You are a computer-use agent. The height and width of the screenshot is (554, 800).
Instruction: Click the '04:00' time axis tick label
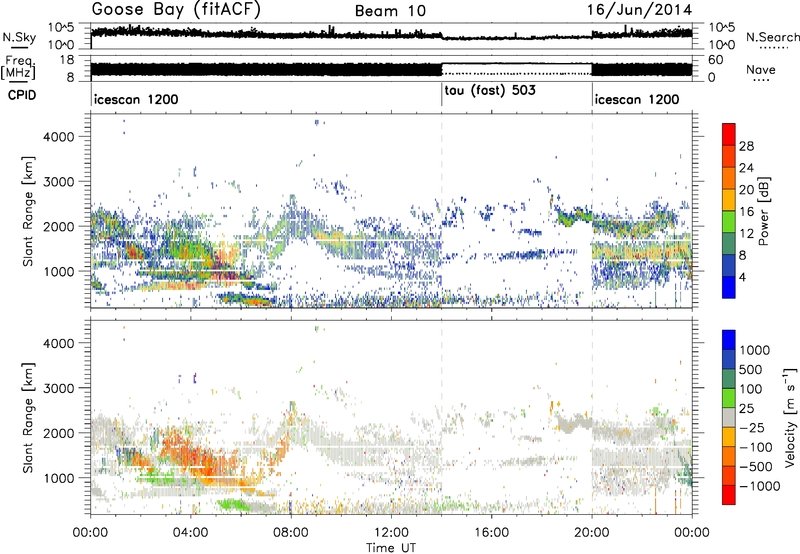190,533
